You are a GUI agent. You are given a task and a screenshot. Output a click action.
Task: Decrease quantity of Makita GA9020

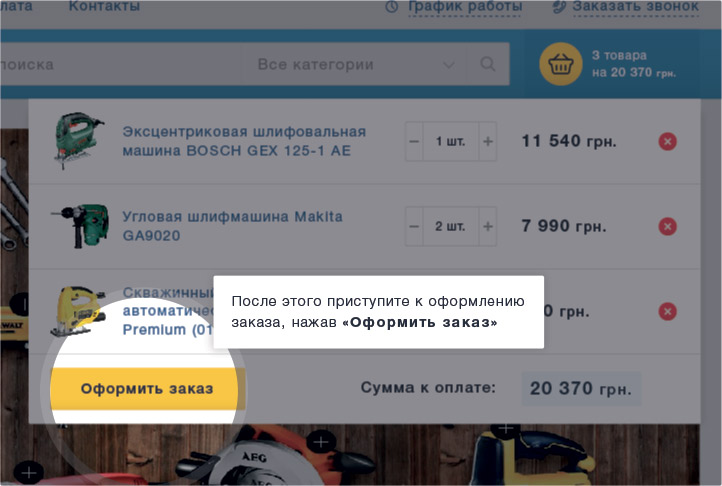[x=414, y=226]
